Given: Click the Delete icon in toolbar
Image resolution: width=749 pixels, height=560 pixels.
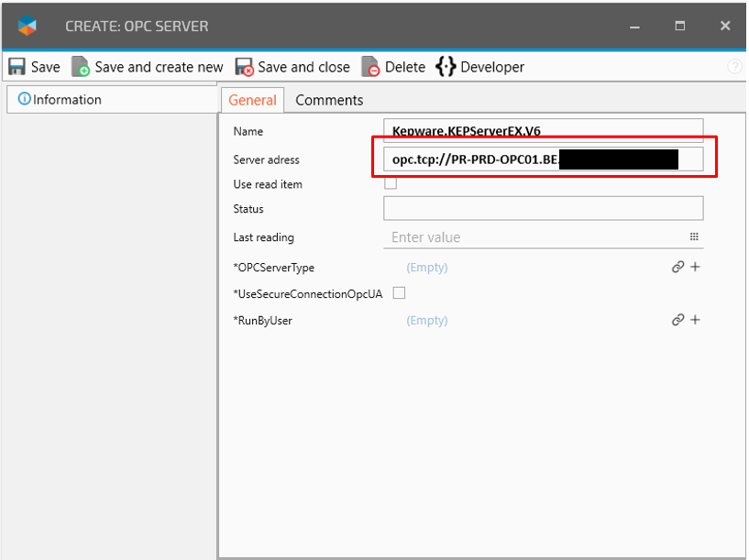Looking at the screenshot, I should coord(370,67).
